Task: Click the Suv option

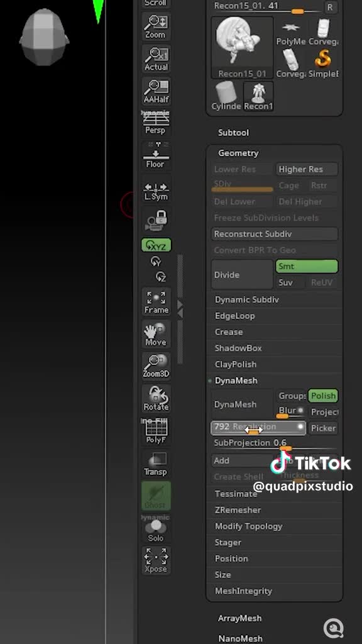Action: coord(290,282)
